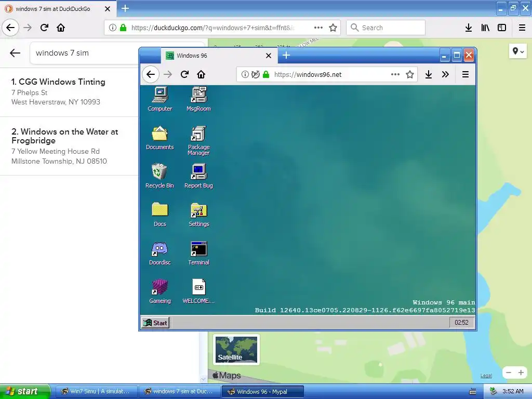
Task: Open page actions menu for windows96.net
Action: [395, 74]
